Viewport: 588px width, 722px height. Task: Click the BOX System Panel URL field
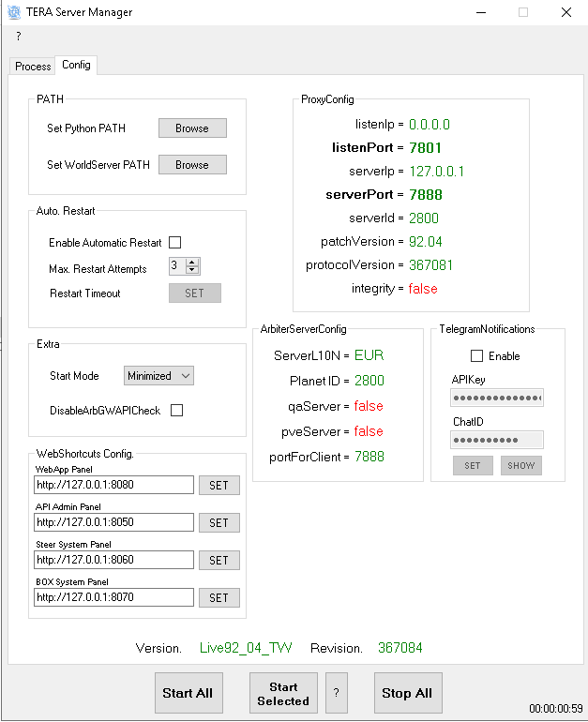(113, 597)
